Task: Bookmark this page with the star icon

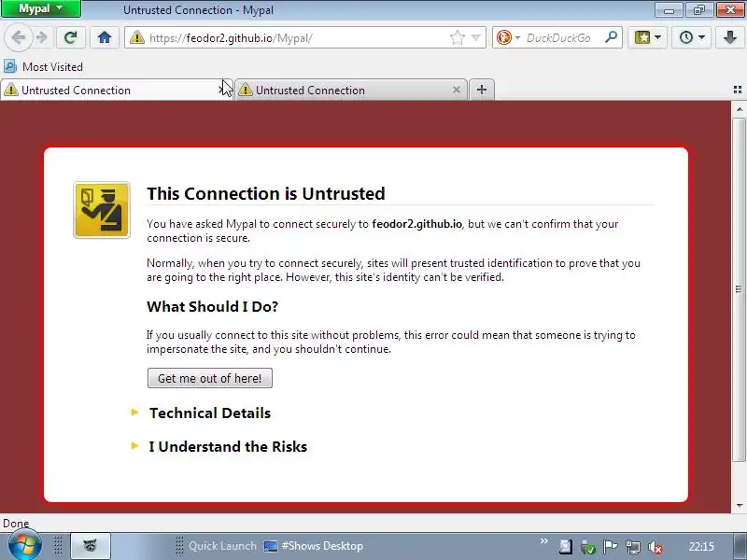Action: pos(457,37)
